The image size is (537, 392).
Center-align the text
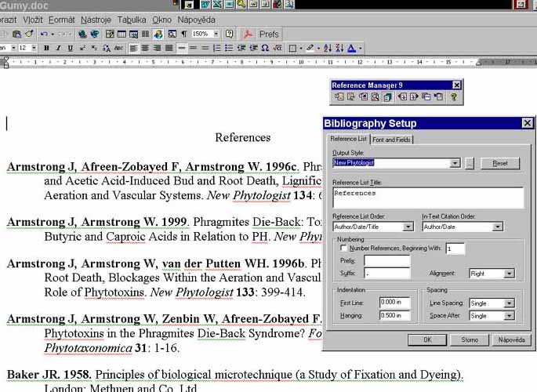(145, 48)
